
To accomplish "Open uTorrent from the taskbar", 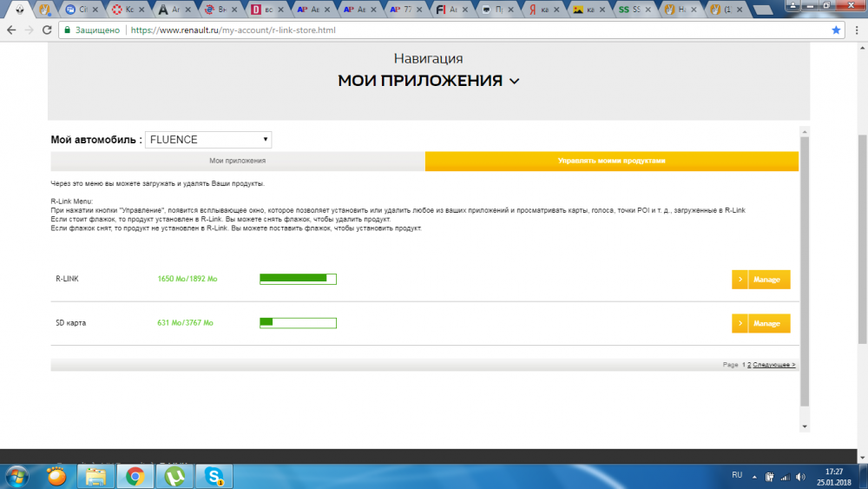I will point(175,476).
